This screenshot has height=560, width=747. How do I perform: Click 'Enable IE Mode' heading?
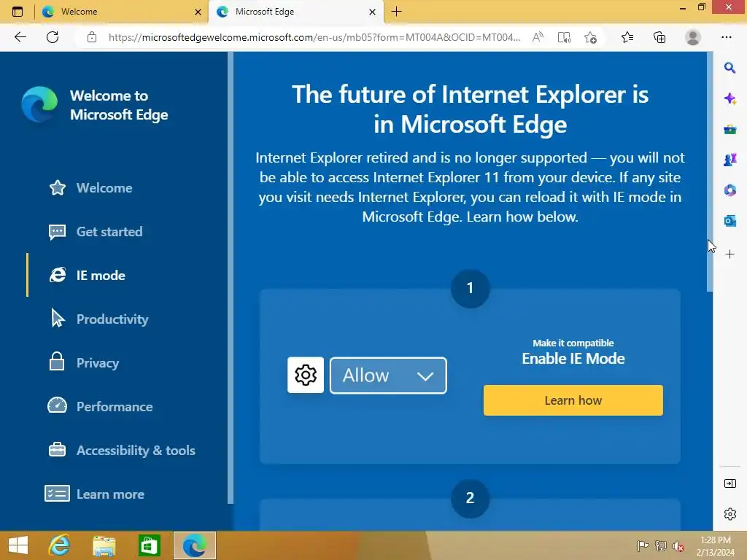click(x=573, y=359)
